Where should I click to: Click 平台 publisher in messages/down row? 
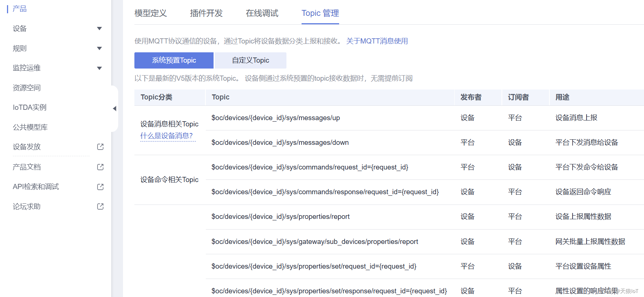coord(468,143)
